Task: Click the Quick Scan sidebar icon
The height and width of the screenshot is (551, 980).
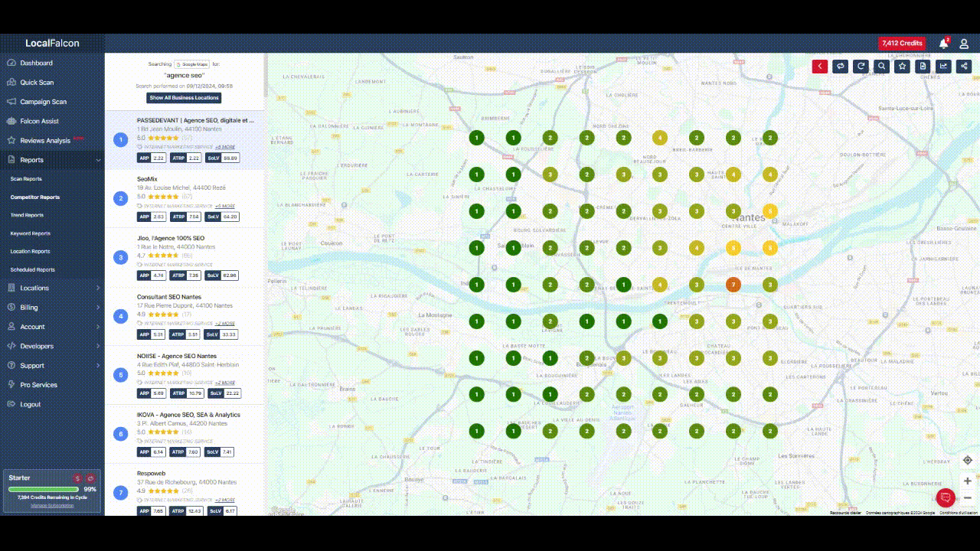Action: pyautogui.click(x=11, y=82)
